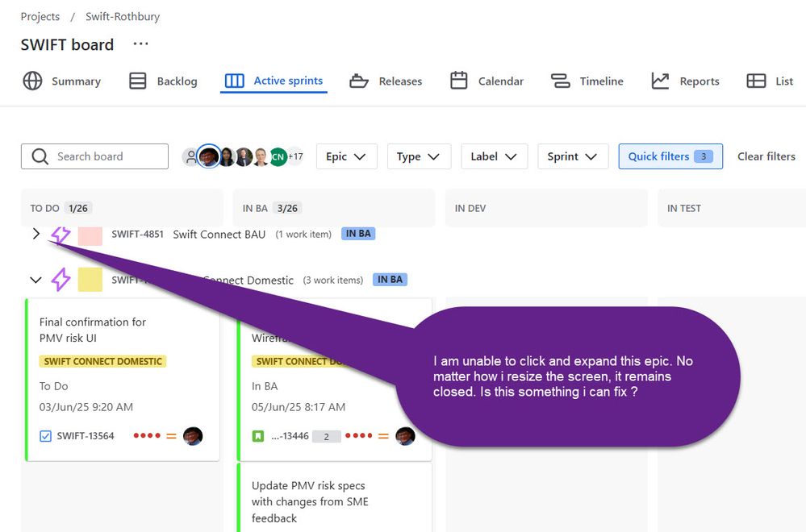Click the Reports chart icon
This screenshot has width=806, height=532.
pos(660,81)
